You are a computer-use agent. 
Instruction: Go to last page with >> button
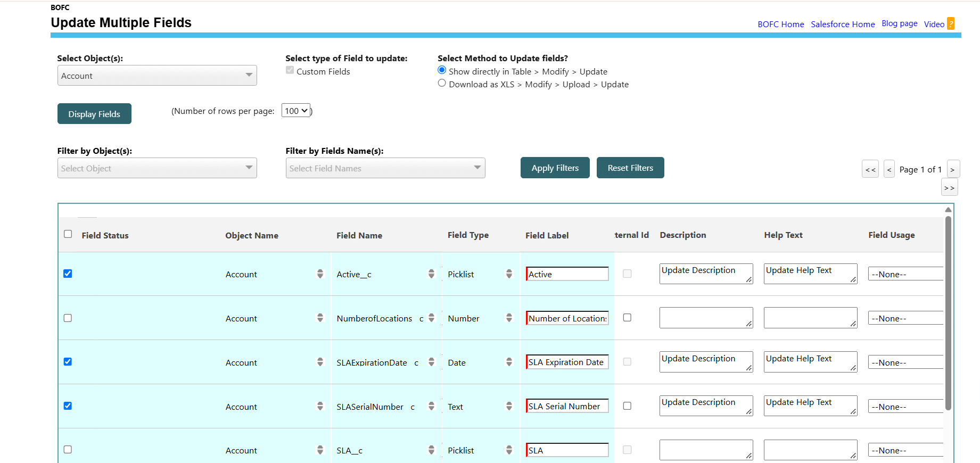point(950,187)
